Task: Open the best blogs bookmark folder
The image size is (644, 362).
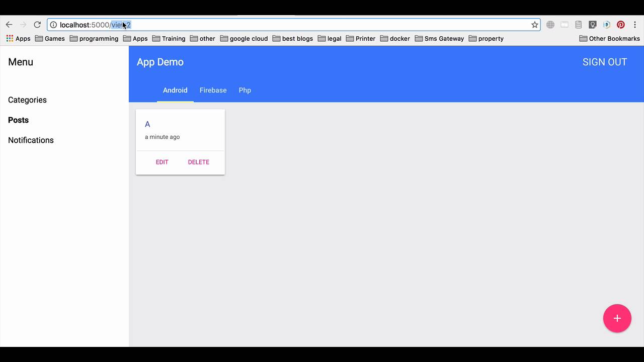Action: tap(293, 38)
